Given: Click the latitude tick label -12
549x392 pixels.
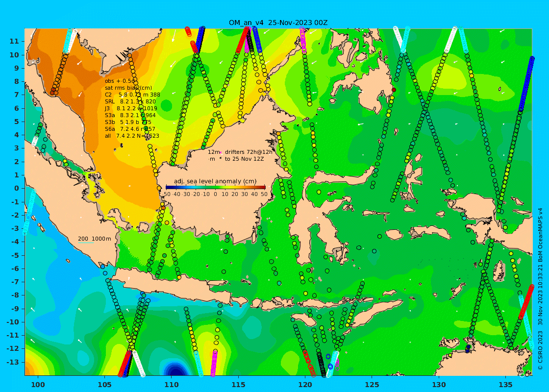Looking at the screenshot, I should tap(13, 348).
